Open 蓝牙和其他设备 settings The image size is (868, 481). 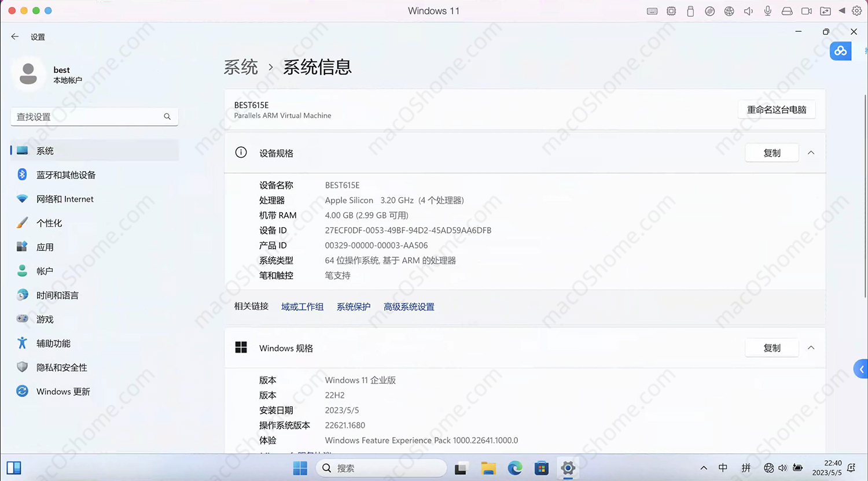(x=95, y=175)
